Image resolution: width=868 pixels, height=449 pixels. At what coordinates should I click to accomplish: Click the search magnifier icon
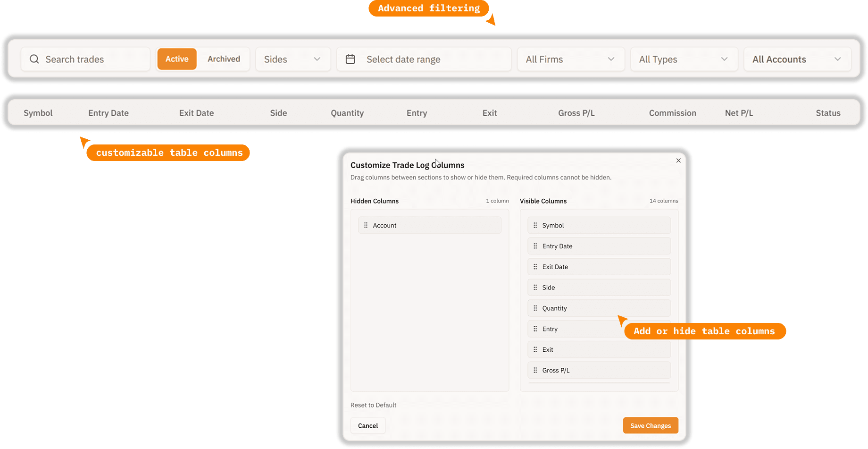[34, 59]
